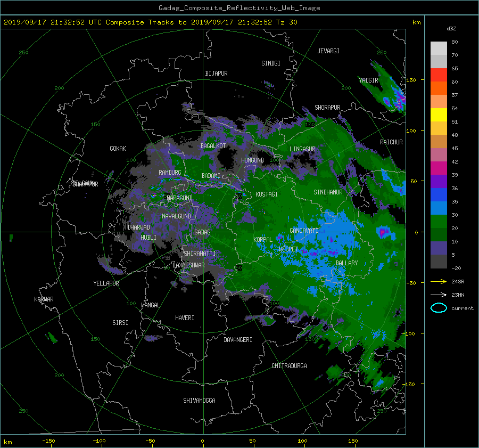This screenshot has height=448, width=479.
Task: Click the YELLAPUR city label
Action: pos(106,283)
